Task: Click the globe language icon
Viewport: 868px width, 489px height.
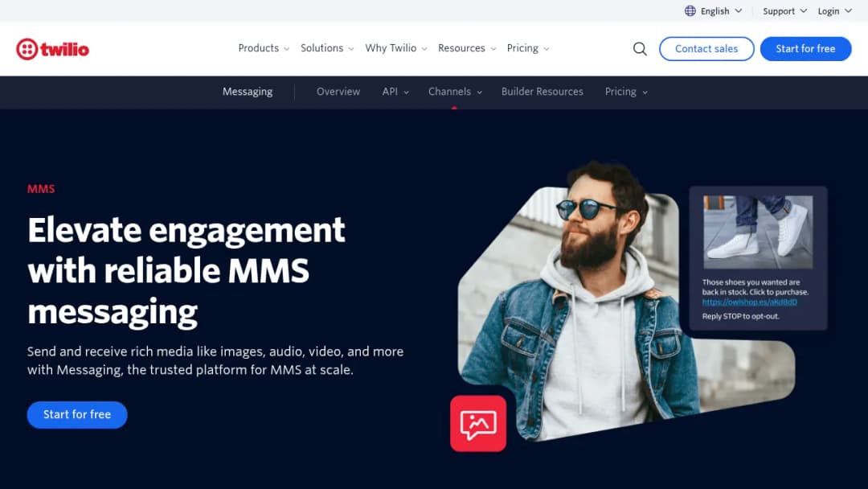Action: coord(690,11)
